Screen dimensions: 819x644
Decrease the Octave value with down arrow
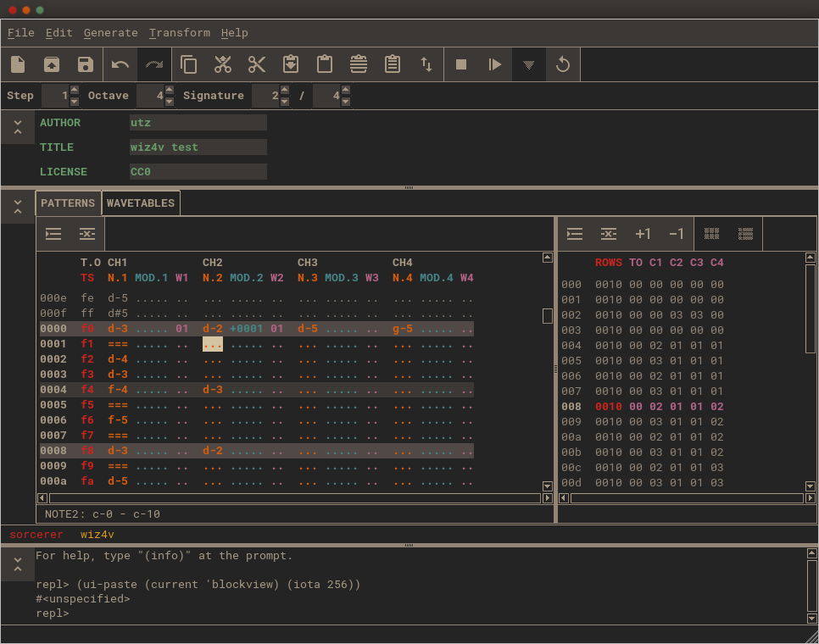(170, 102)
